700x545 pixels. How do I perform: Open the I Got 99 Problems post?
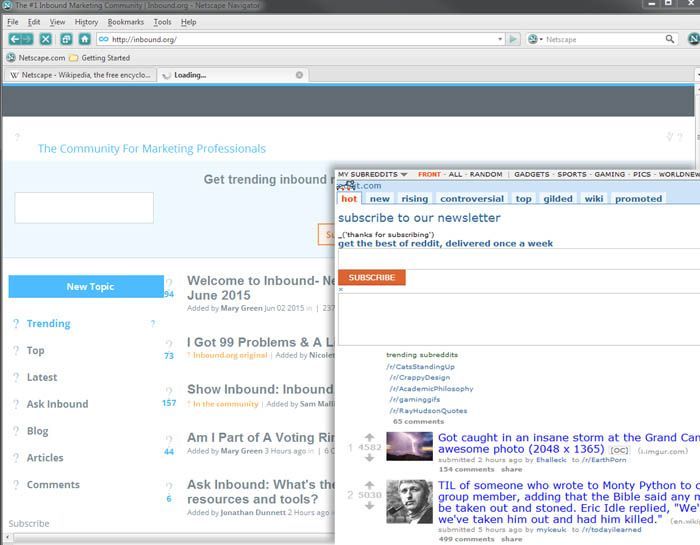(261, 342)
